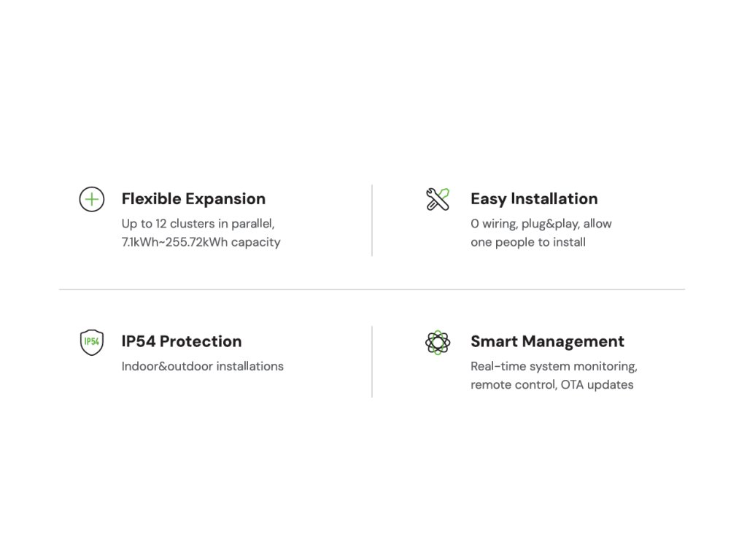Open the Smart Management heading
Screen dimensions: 747x560
point(547,341)
